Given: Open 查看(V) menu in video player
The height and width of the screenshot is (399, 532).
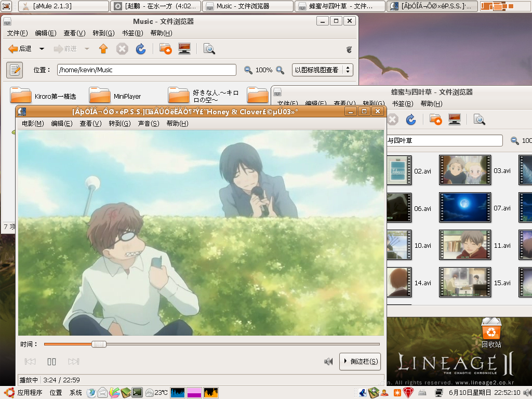Looking at the screenshot, I should [x=90, y=124].
